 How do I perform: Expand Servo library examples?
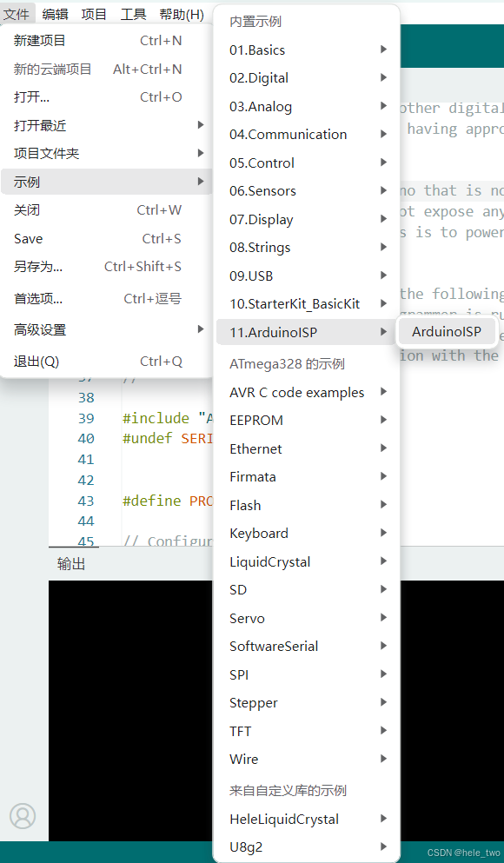(x=307, y=619)
